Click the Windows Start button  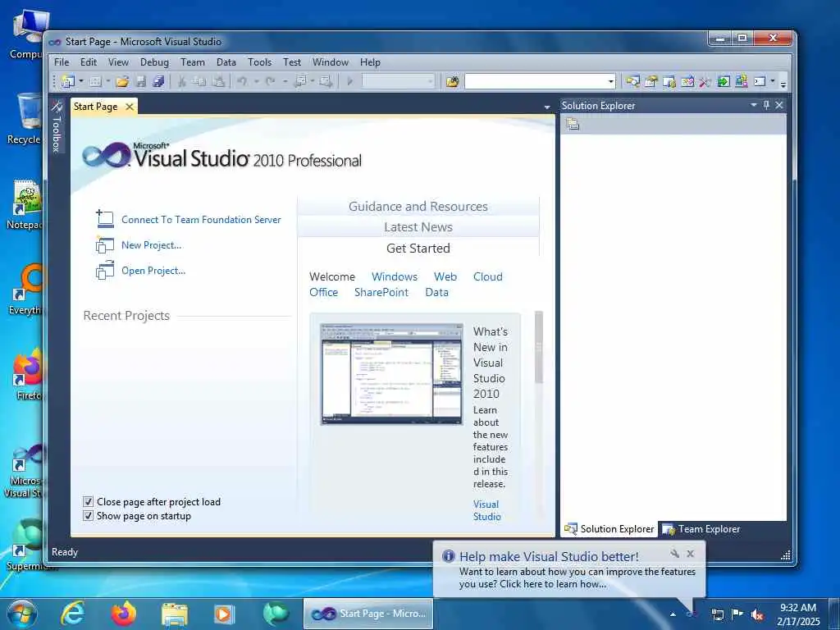point(21,614)
